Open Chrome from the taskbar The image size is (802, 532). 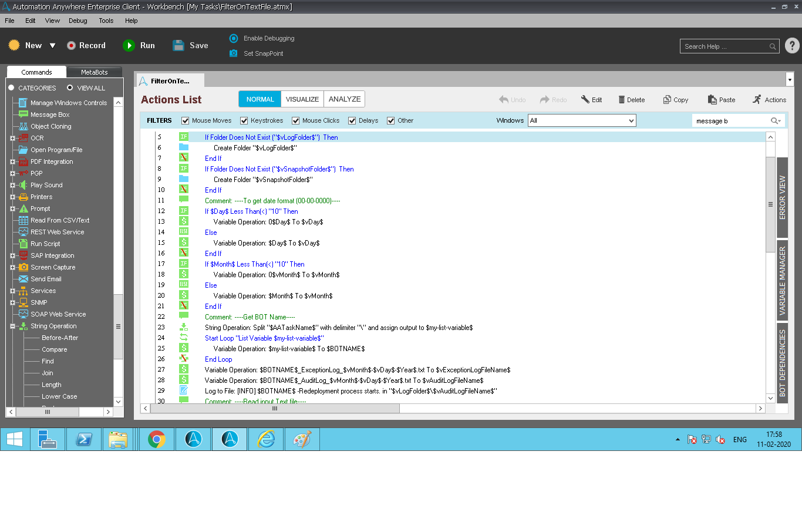tap(157, 439)
